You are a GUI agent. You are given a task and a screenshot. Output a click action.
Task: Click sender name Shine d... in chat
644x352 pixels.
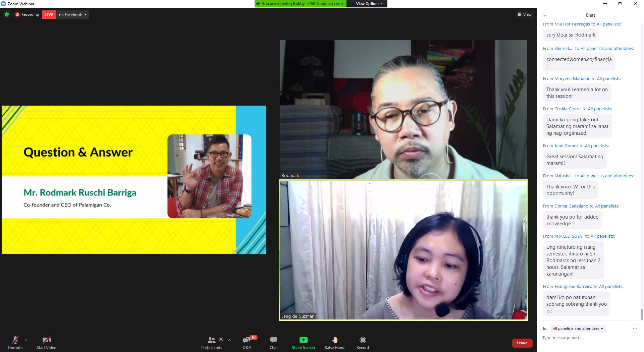click(563, 49)
